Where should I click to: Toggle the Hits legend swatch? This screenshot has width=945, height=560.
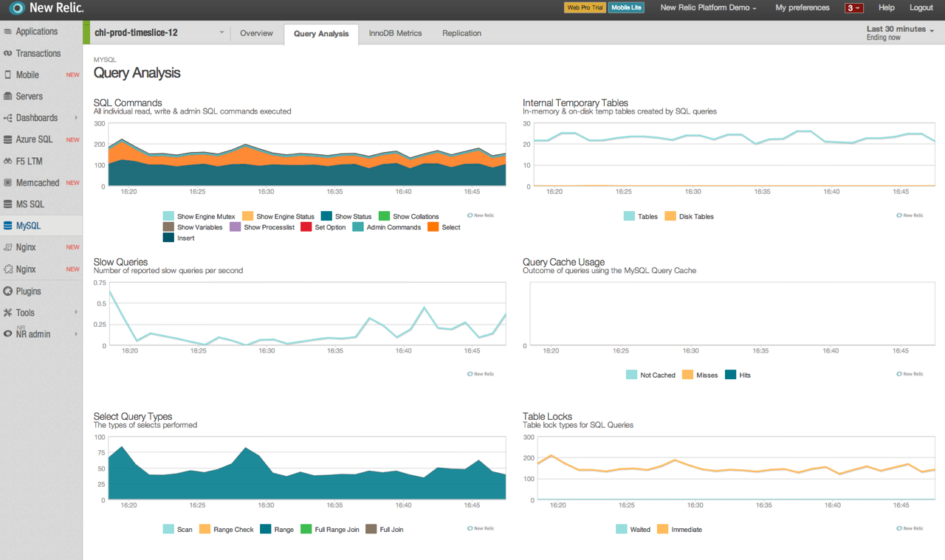pyautogui.click(x=731, y=375)
